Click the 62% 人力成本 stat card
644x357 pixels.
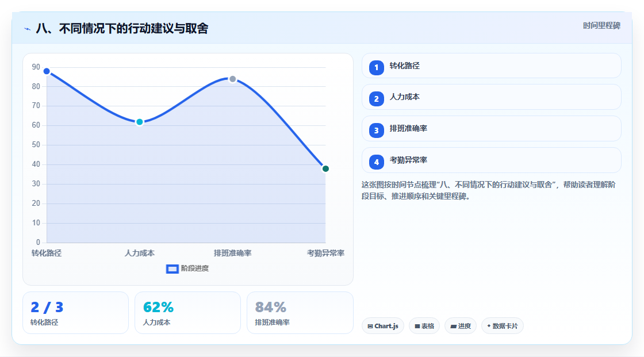point(187,313)
